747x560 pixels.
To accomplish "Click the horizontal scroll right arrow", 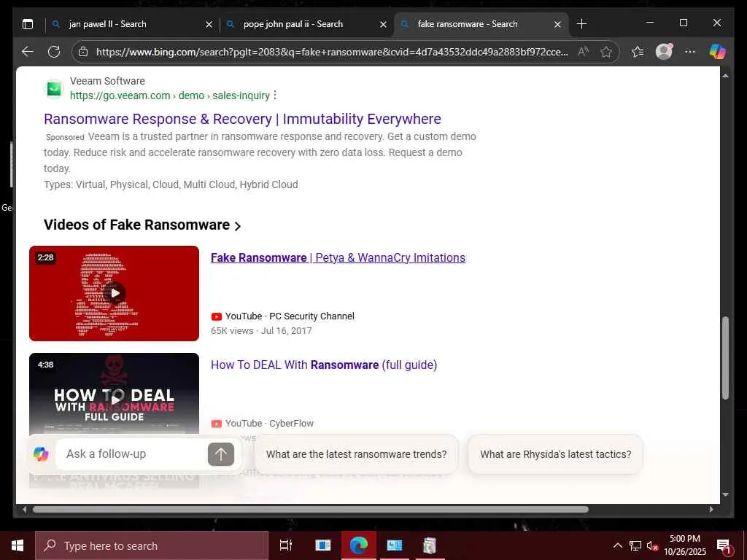I will pyautogui.click(x=711, y=510).
